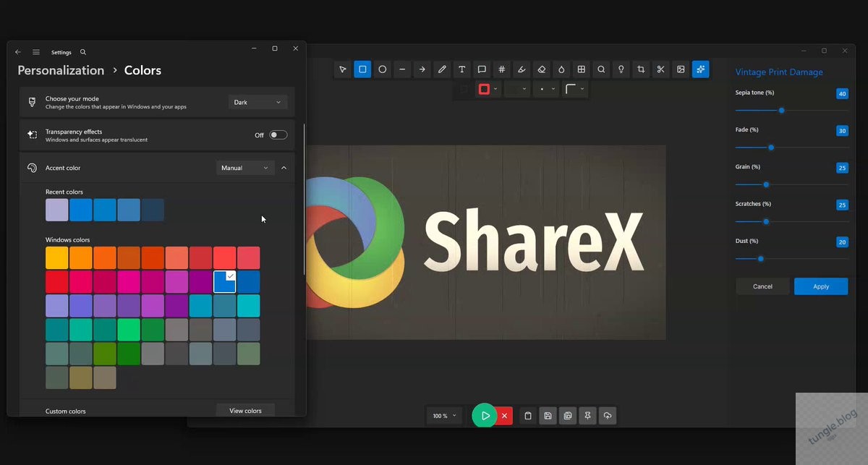Go back in Settings window

pos(18,52)
